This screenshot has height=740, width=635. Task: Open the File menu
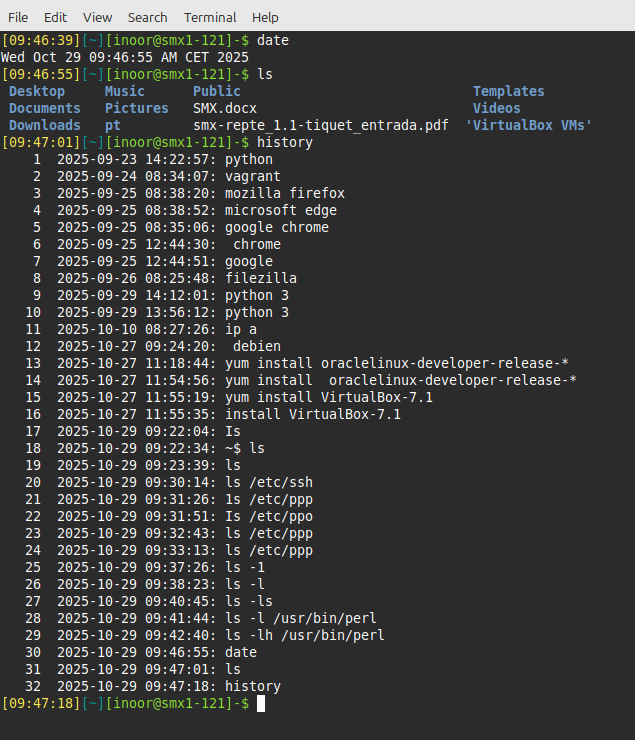pos(18,17)
